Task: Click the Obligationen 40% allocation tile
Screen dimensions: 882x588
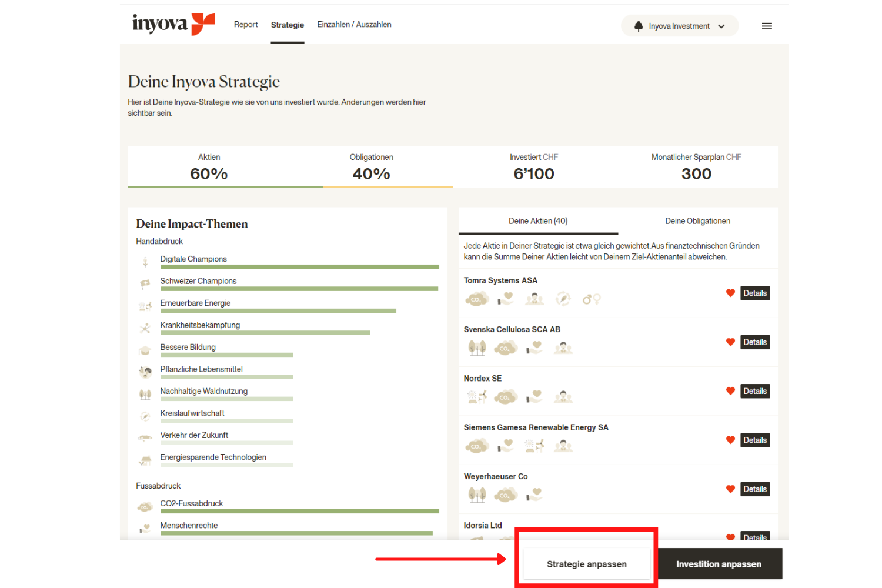Action: tap(372, 167)
